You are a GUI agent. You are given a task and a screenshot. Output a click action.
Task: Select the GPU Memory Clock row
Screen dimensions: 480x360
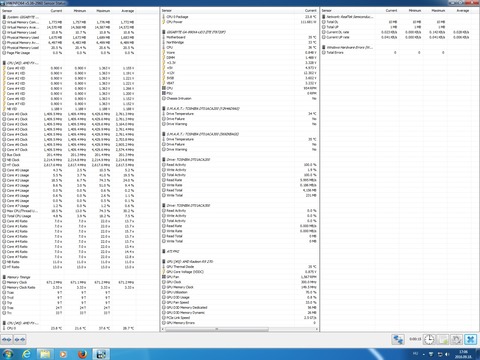[x=239, y=287]
